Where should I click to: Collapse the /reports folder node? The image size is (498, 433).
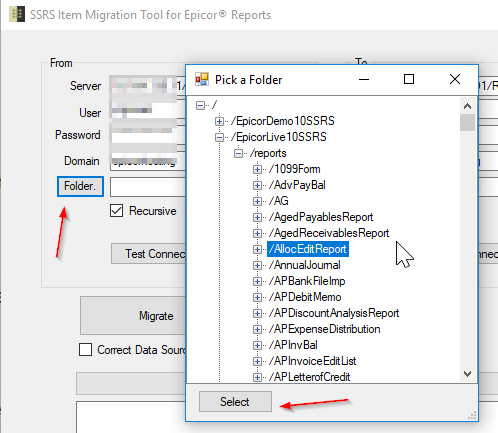(238, 153)
